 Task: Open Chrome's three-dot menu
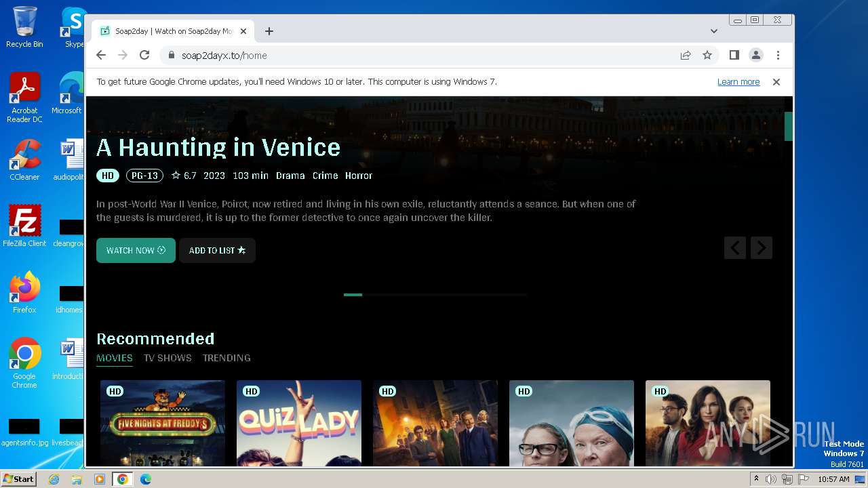778,56
